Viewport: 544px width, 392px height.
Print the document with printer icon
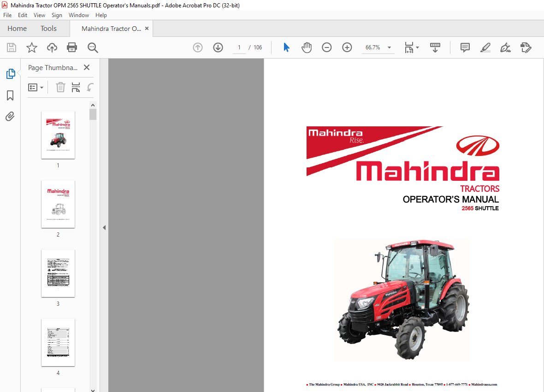[72, 48]
